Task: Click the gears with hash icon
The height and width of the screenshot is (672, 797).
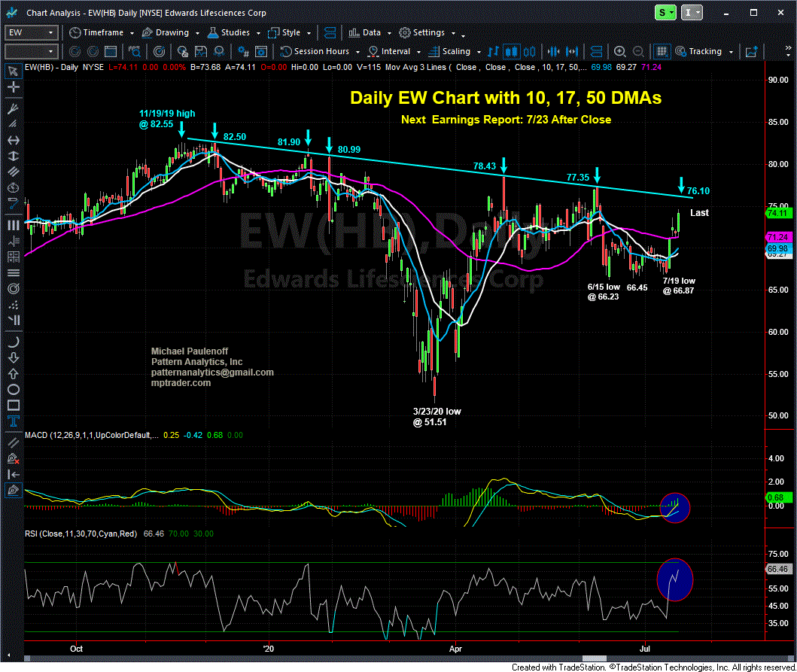Action: [244, 51]
